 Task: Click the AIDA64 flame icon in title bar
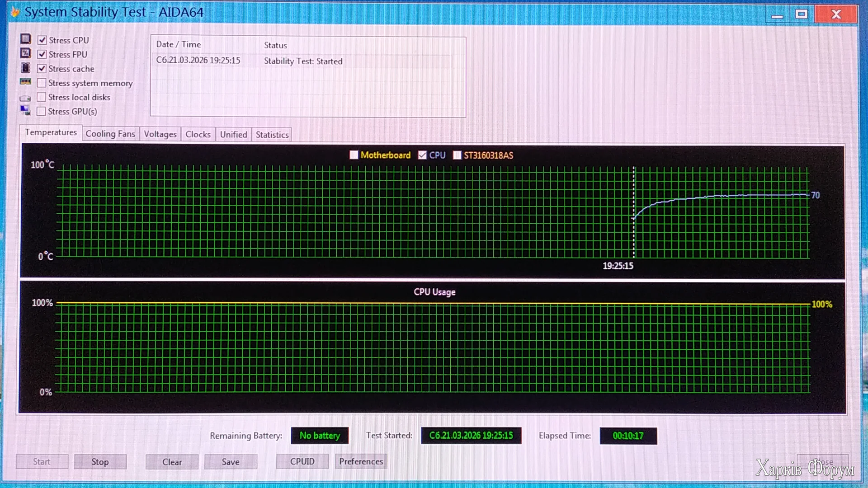point(15,12)
